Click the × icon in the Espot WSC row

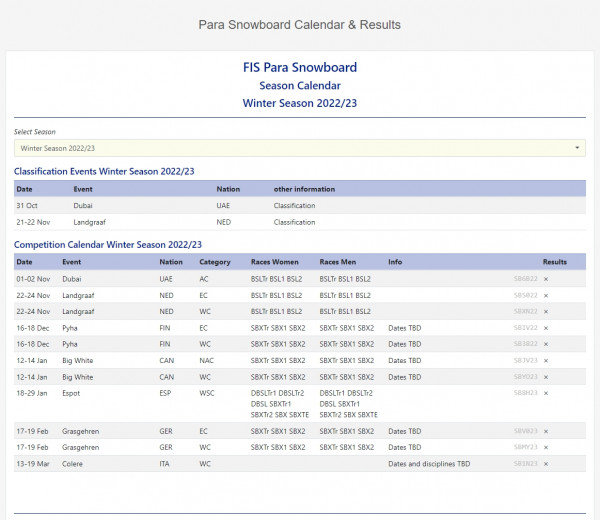coord(546,393)
